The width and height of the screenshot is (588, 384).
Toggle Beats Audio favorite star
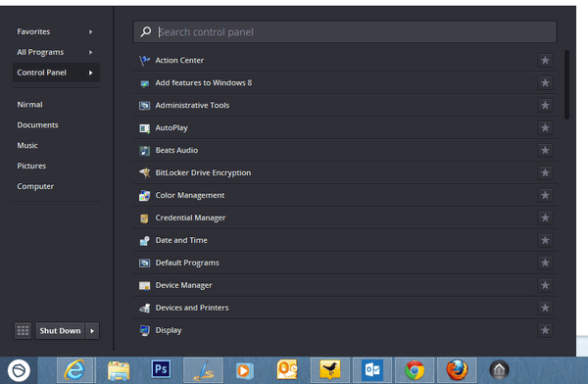pos(545,151)
